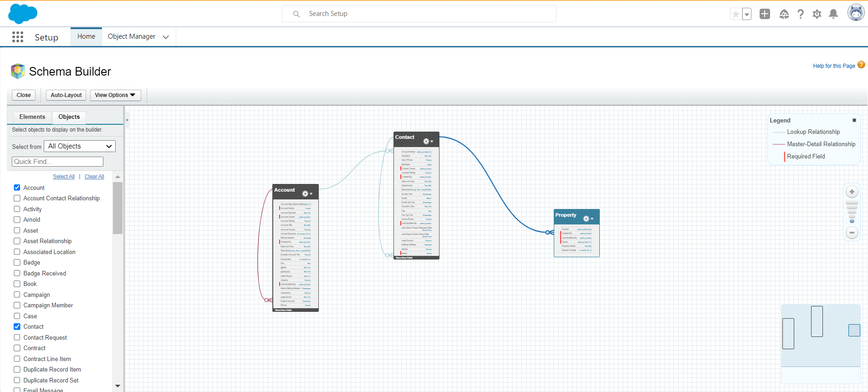Check the Asset checkbox
The height and width of the screenshot is (392, 868).
17,230
